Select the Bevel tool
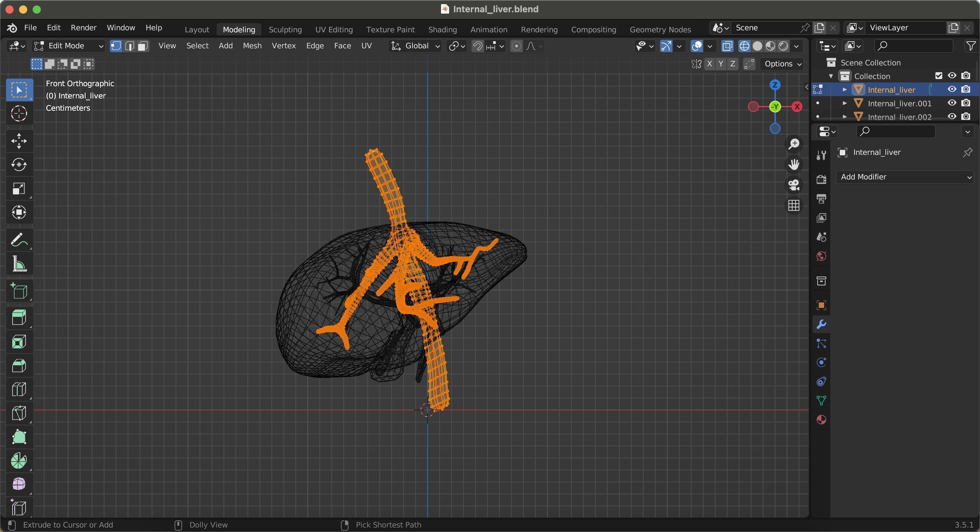The image size is (980, 532). tap(19, 365)
